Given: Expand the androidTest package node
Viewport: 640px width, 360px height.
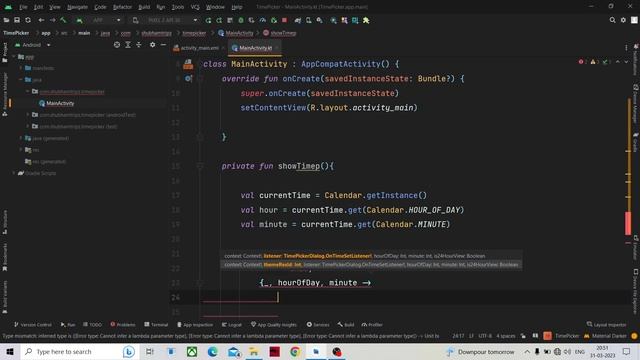Looking at the screenshot, I should click(x=28, y=115).
